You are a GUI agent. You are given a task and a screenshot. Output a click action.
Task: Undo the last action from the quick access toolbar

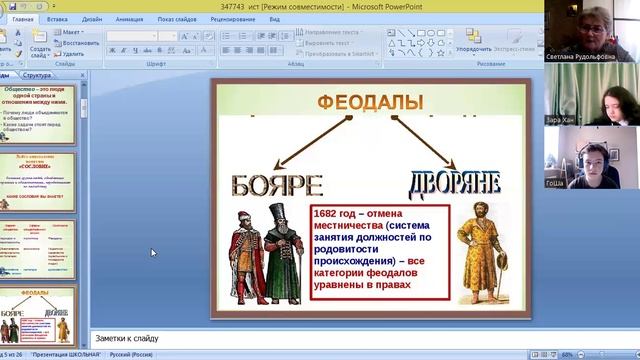(24, 7)
